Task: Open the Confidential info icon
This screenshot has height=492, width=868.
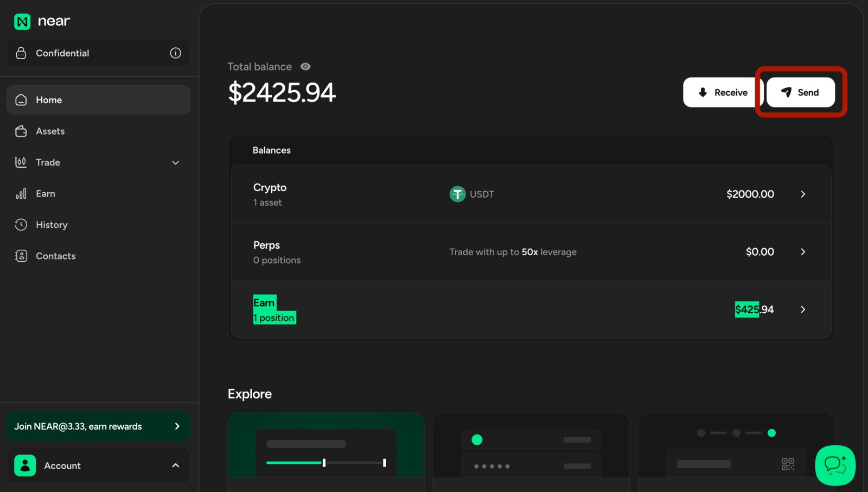Action: [x=176, y=53]
